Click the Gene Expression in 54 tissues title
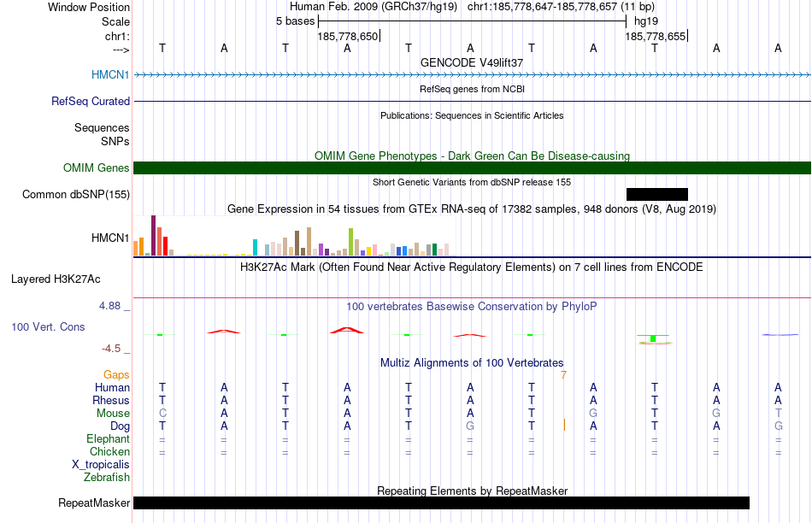Image resolution: width=812 pixels, height=523 pixels. tap(472, 209)
